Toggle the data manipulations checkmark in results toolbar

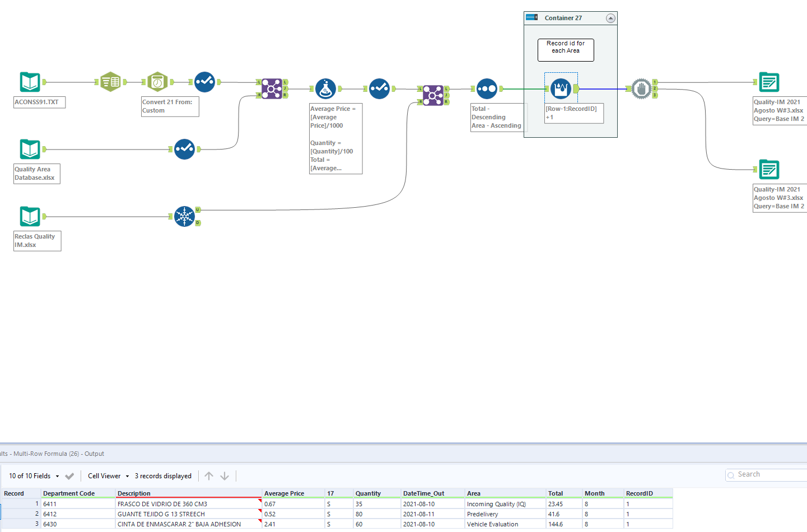tap(69, 476)
